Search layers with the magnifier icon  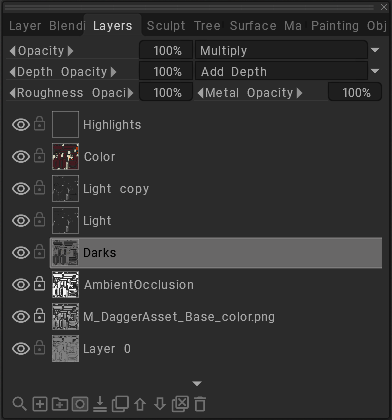click(19, 404)
